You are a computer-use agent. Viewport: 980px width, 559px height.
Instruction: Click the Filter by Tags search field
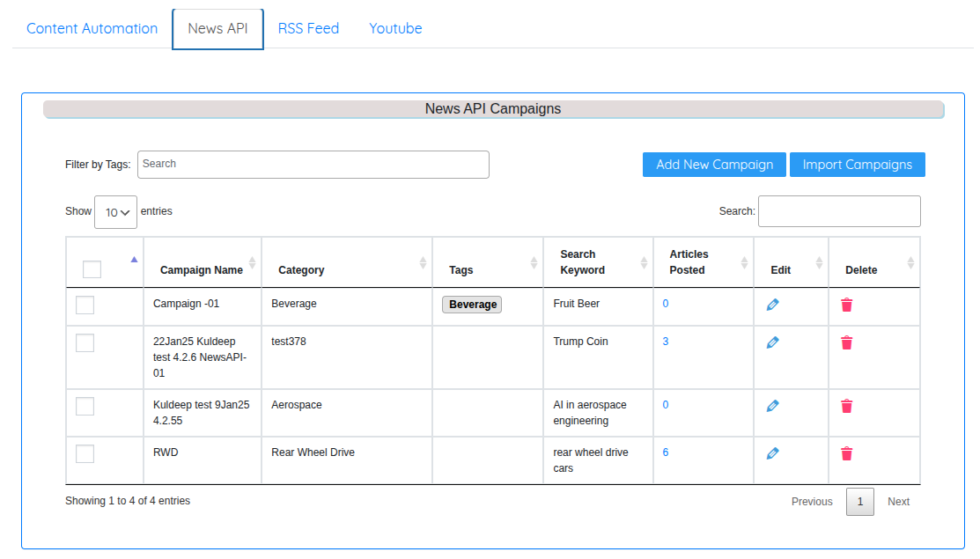313,165
